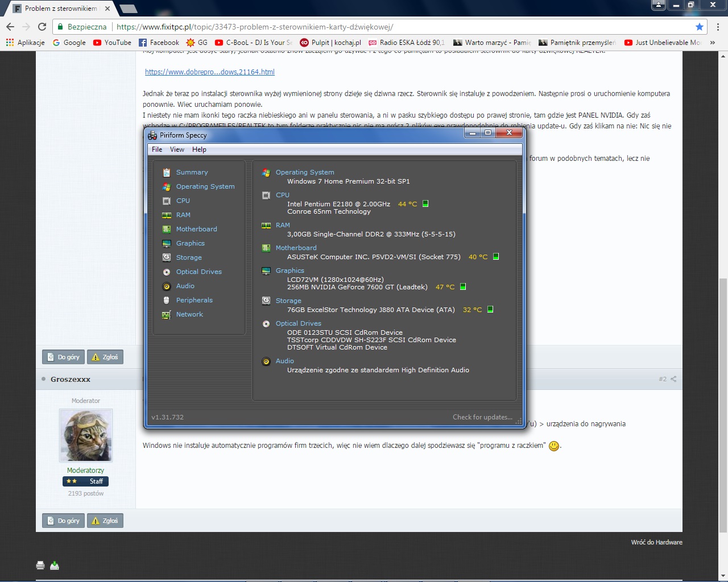Image resolution: width=728 pixels, height=582 pixels.
Task: Click the Storage icon in summary panel
Action: (x=266, y=301)
